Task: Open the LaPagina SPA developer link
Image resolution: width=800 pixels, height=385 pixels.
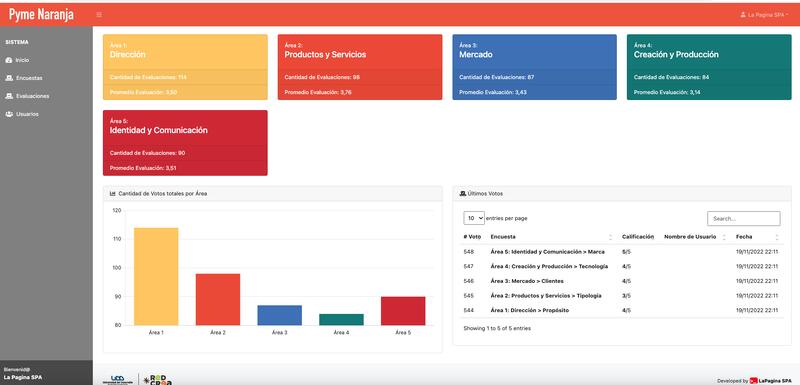Action: [x=776, y=381]
